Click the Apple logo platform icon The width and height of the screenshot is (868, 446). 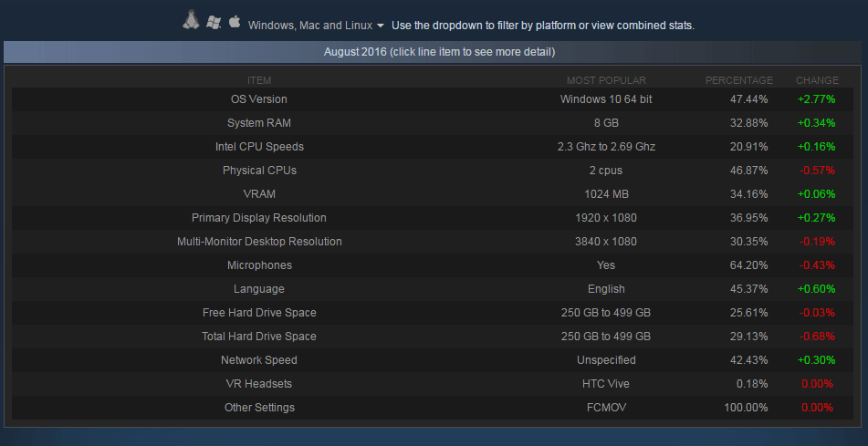click(235, 22)
